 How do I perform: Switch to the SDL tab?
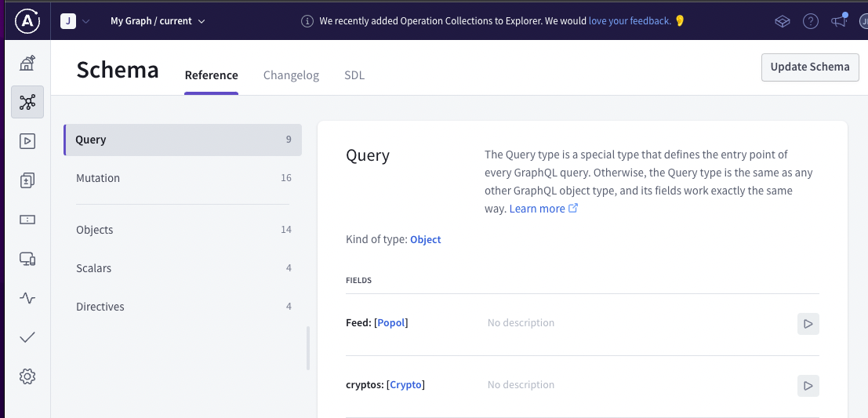[x=354, y=75]
